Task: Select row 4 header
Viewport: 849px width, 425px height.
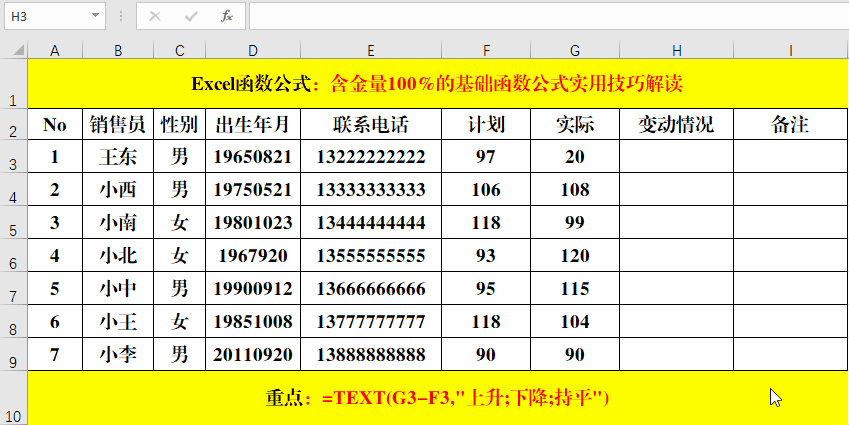Action: [x=14, y=189]
